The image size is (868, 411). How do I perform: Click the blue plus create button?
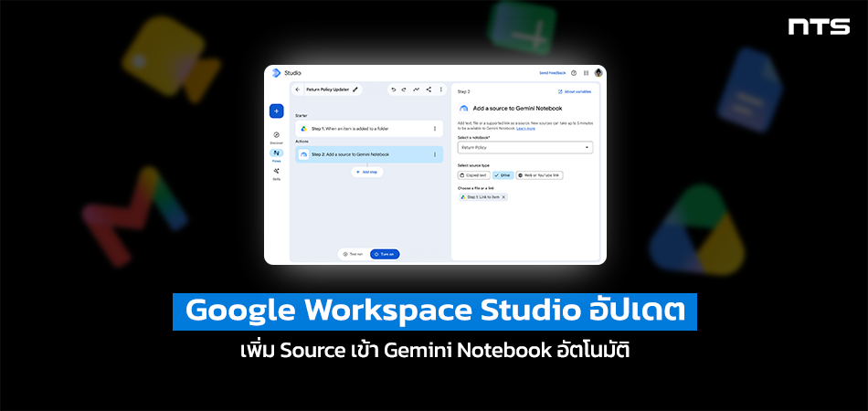tap(276, 111)
